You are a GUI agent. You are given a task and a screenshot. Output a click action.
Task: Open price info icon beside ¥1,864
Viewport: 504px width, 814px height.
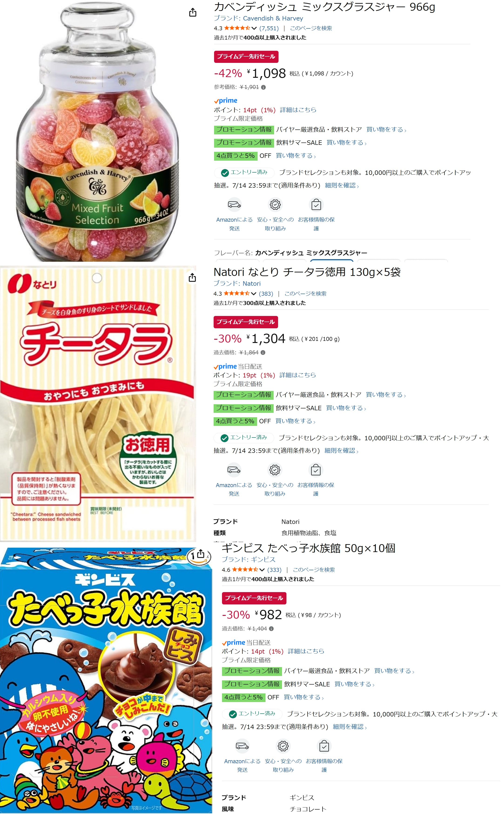pyautogui.click(x=263, y=353)
